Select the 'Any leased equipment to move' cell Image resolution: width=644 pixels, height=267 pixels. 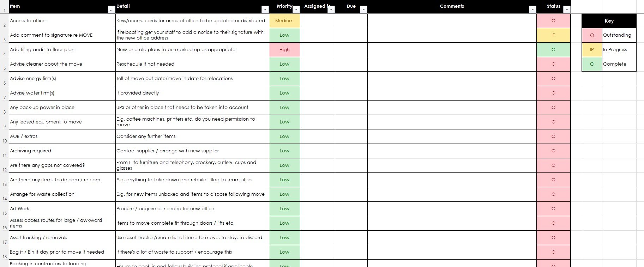point(62,122)
